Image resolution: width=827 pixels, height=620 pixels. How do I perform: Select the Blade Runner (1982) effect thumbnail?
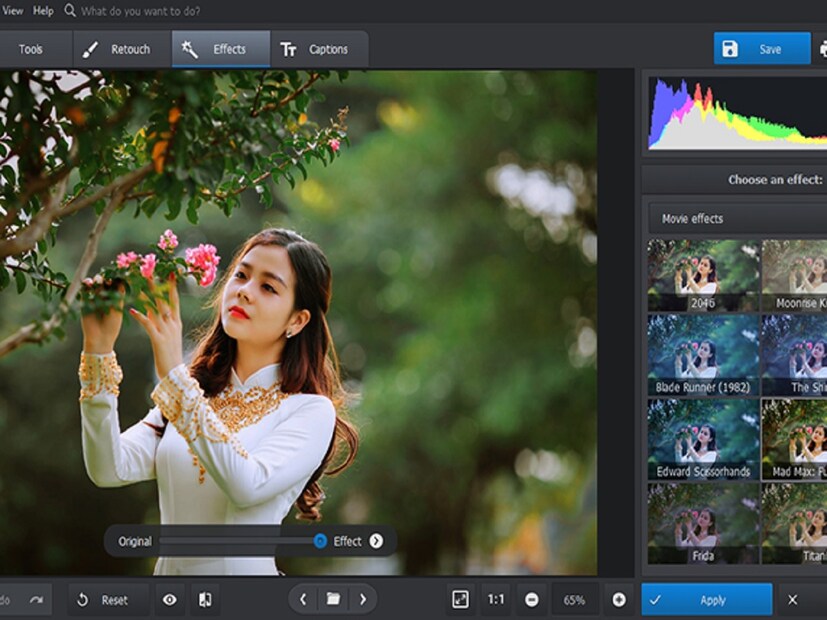pos(703,355)
